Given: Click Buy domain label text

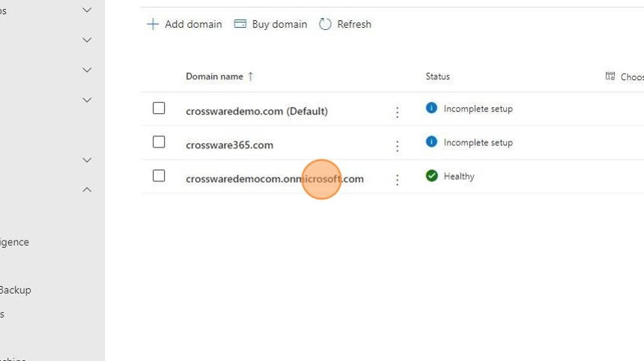Looking at the screenshot, I should (x=280, y=24).
